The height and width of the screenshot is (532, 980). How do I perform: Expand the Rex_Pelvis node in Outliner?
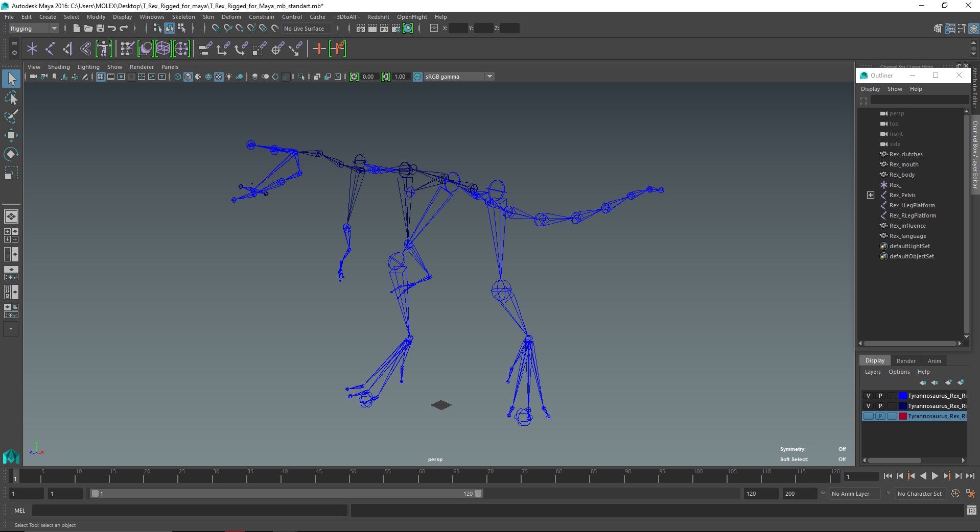871,195
